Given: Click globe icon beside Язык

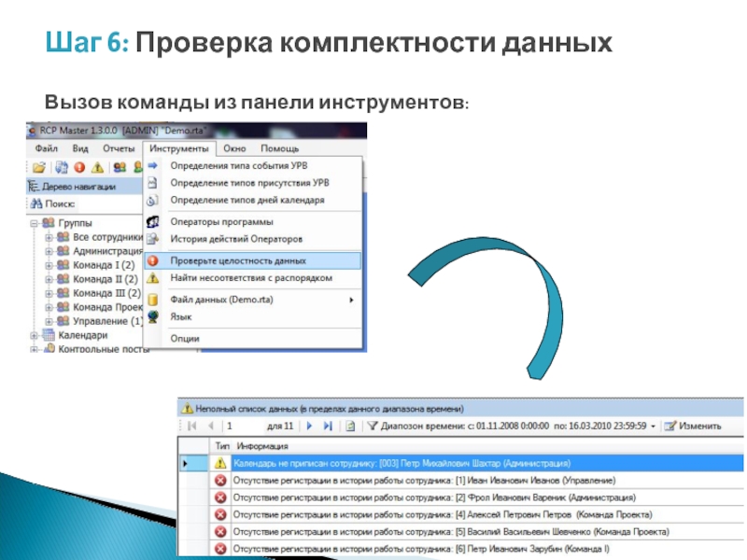Looking at the screenshot, I should (152, 316).
